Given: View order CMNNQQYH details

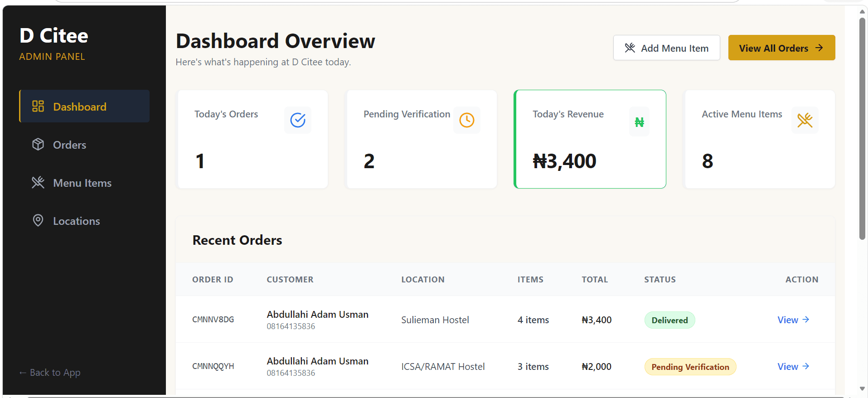Looking at the screenshot, I should [793, 367].
